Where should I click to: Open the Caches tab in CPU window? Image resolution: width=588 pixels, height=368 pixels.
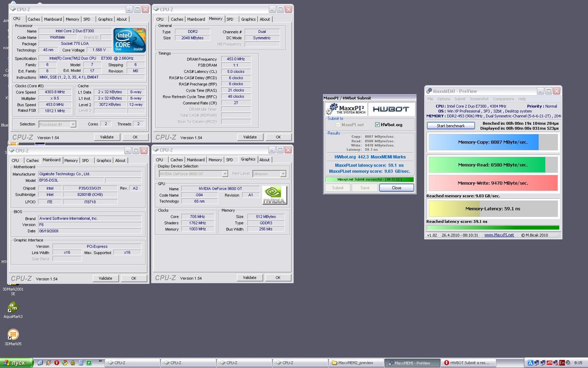pos(34,19)
